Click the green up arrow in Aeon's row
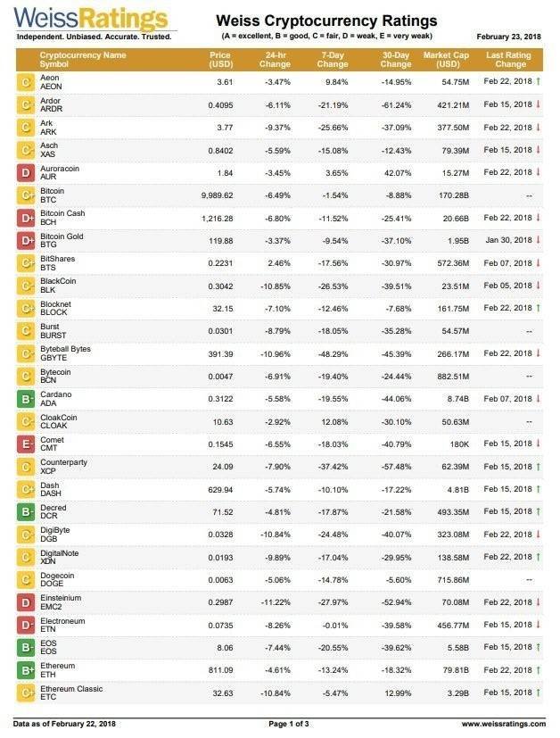Screen dimensions: 560x738 coord(539,81)
